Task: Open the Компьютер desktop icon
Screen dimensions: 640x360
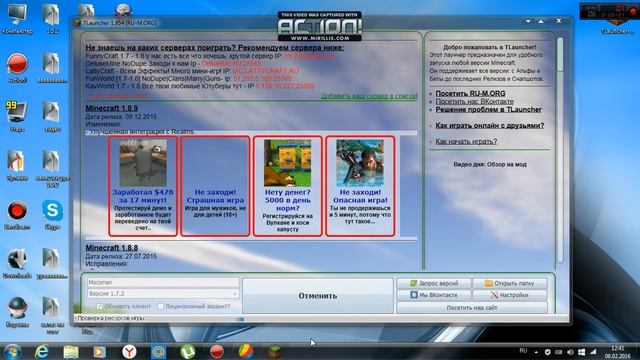Action: pos(17,19)
